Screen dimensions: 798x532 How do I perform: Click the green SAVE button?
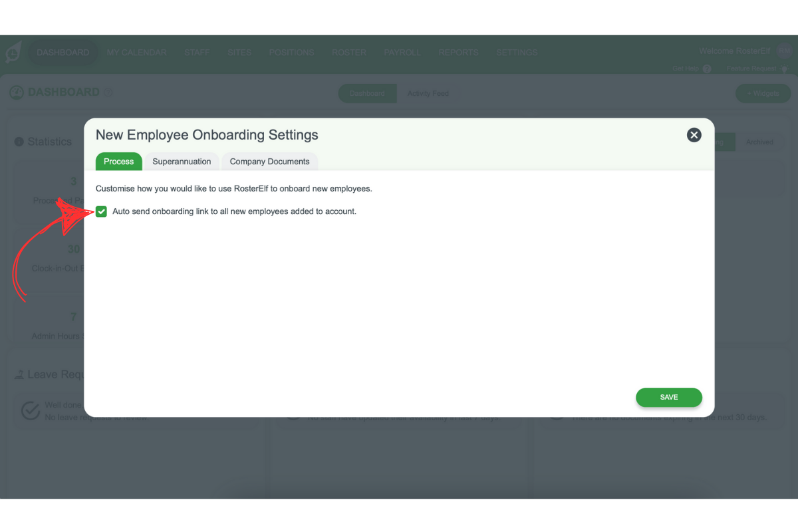669,397
